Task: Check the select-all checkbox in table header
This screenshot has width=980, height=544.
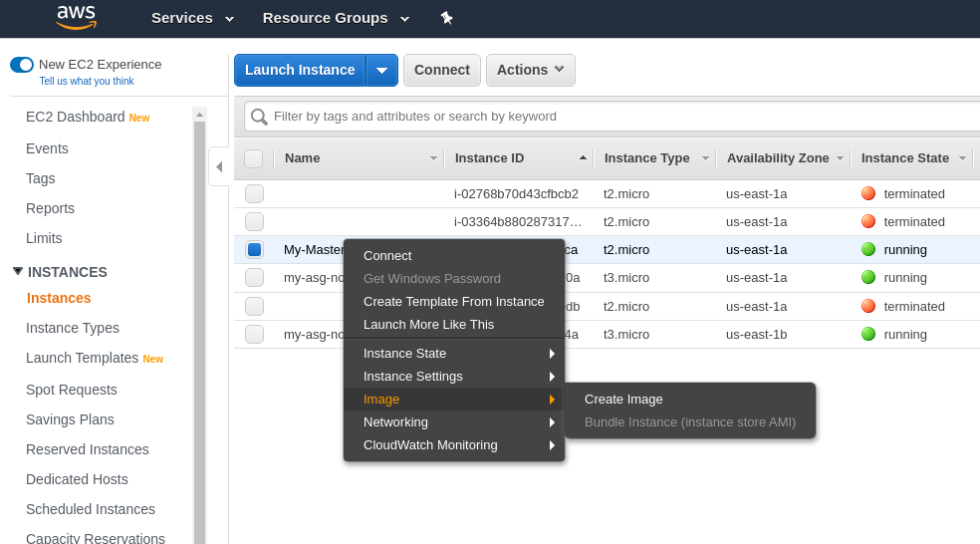Action: click(x=254, y=158)
